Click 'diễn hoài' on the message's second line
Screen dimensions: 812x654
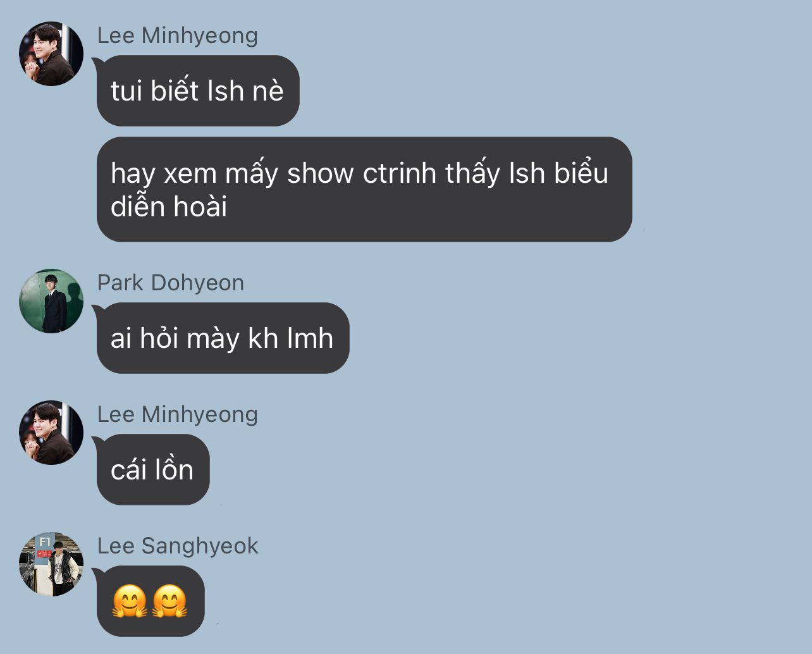[169, 207]
